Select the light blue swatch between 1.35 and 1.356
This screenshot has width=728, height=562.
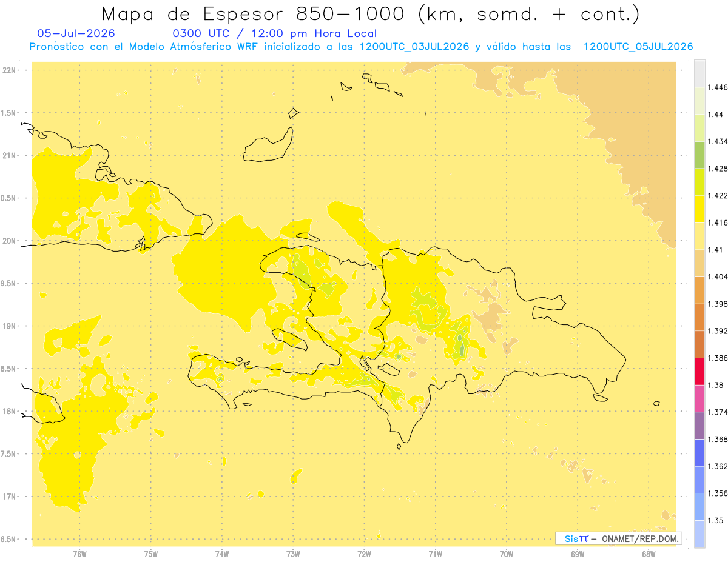699,507
